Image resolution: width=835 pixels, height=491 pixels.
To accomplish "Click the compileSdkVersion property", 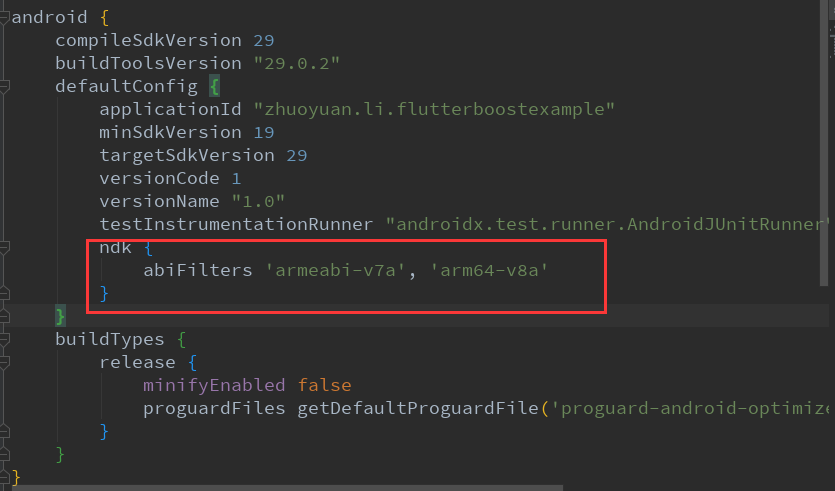I will point(149,40).
